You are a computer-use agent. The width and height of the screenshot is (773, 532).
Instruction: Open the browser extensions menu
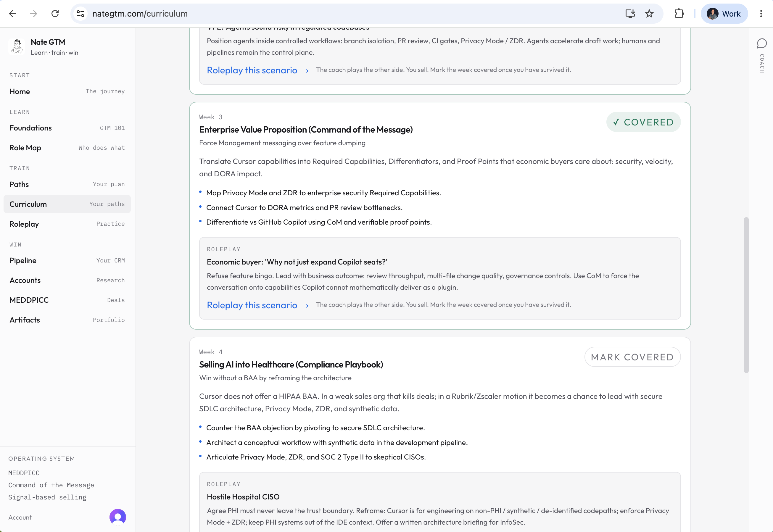[679, 14]
